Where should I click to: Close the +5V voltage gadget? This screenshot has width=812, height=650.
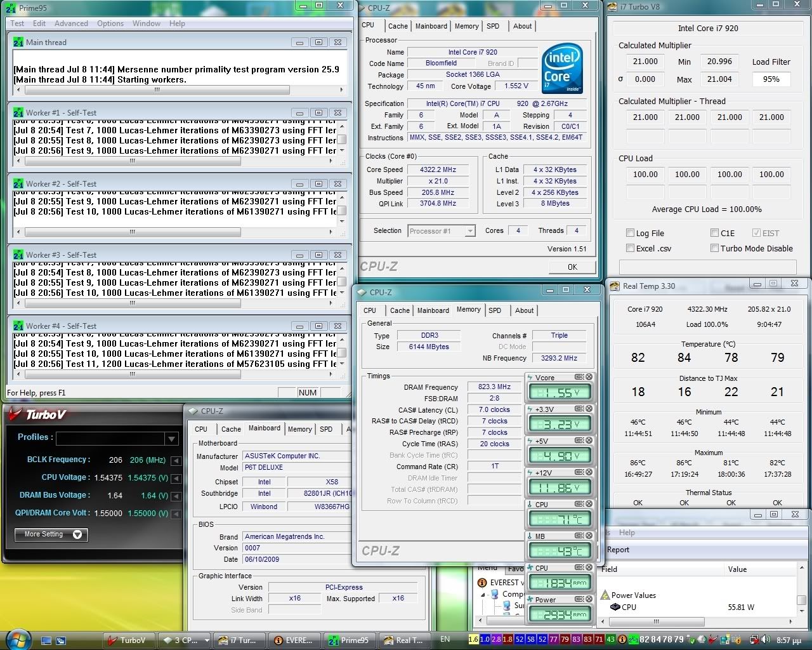(589, 441)
